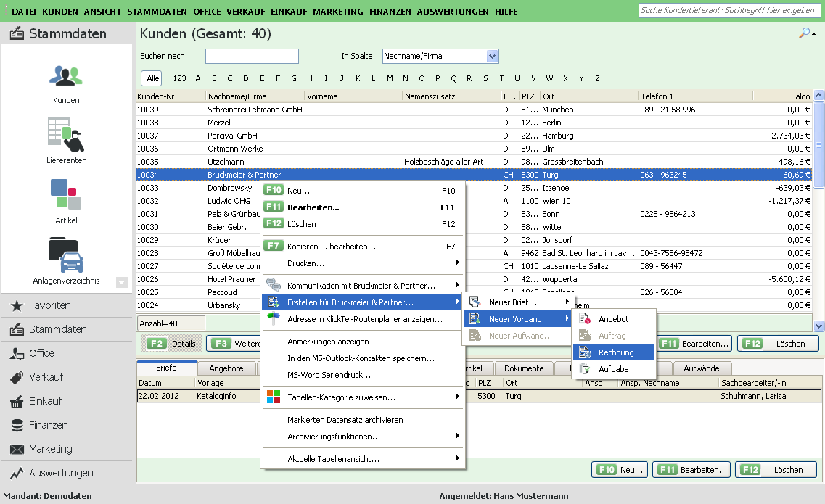This screenshot has width=825, height=504.
Task: Select Aufgabe from the submenu
Action: [613, 369]
